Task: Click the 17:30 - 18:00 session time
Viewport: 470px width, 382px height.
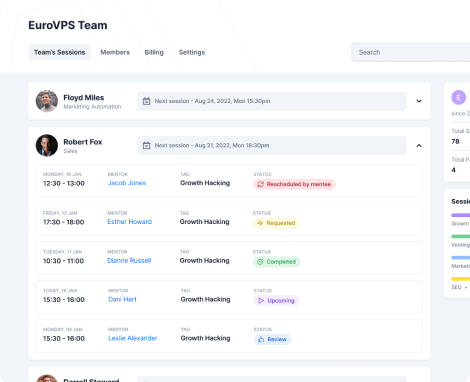Action: tap(63, 222)
